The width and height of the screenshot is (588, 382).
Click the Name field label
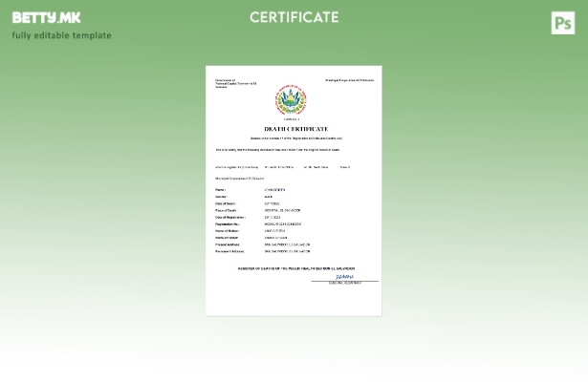(x=221, y=190)
